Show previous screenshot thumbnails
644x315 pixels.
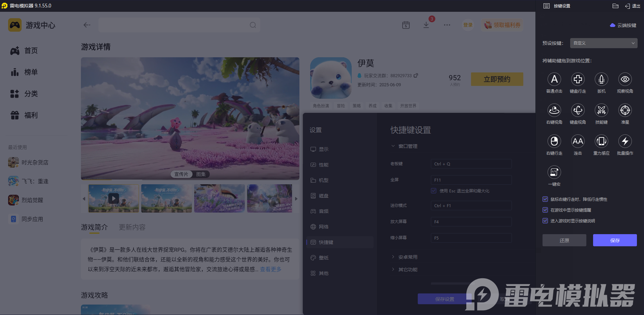point(84,199)
